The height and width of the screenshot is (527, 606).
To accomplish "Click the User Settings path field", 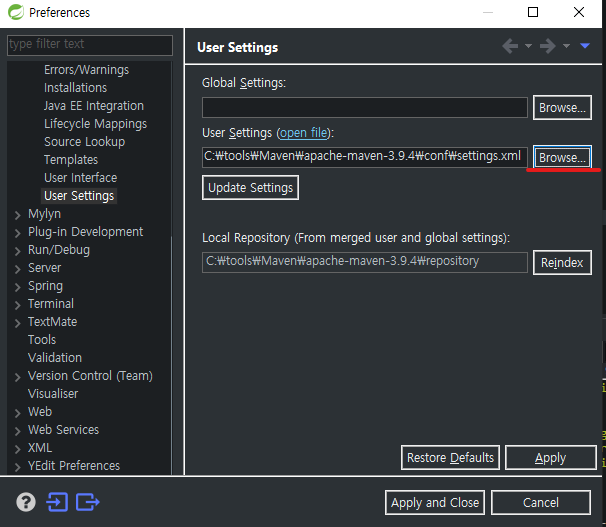I will click(x=364, y=157).
